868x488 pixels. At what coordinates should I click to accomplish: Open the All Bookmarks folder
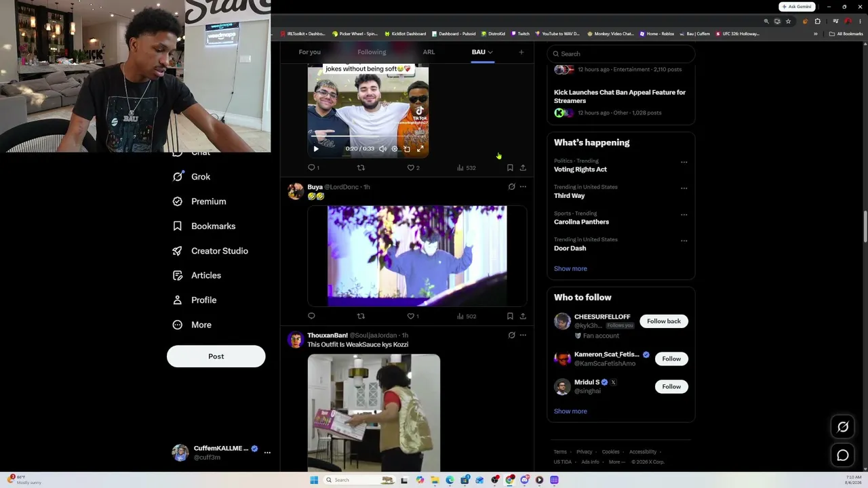click(846, 34)
